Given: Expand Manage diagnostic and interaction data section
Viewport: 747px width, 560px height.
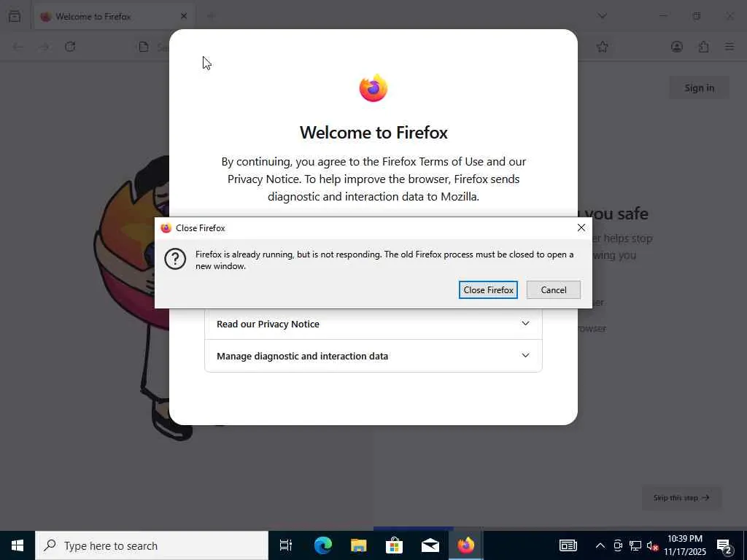Looking at the screenshot, I should tap(373, 356).
